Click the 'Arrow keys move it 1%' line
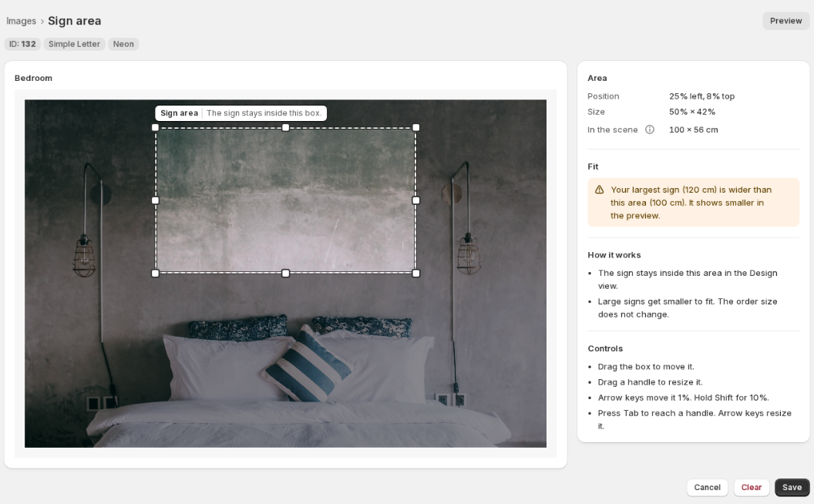The width and height of the screenshot is (814, 504). [683, 398]
